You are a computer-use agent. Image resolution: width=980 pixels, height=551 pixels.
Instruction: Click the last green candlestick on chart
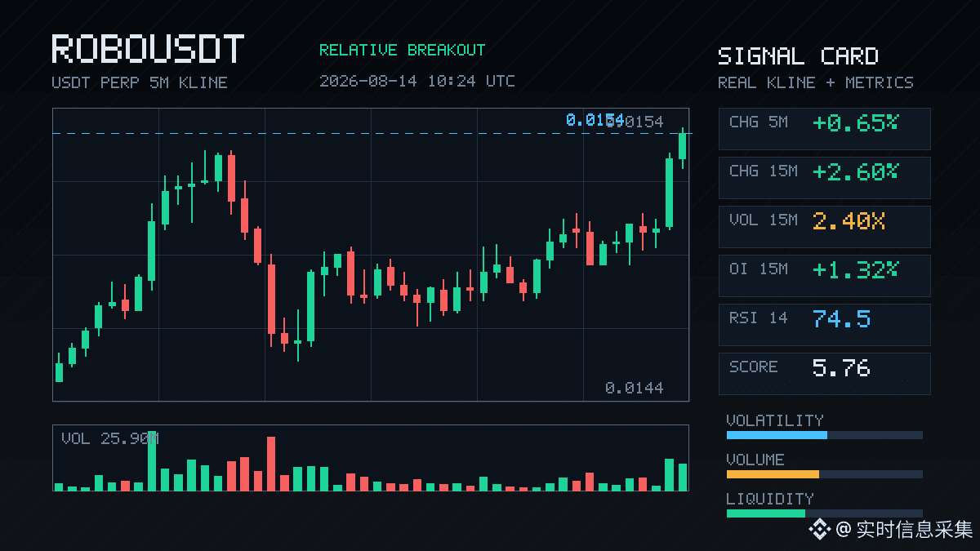tap(683, 147)
